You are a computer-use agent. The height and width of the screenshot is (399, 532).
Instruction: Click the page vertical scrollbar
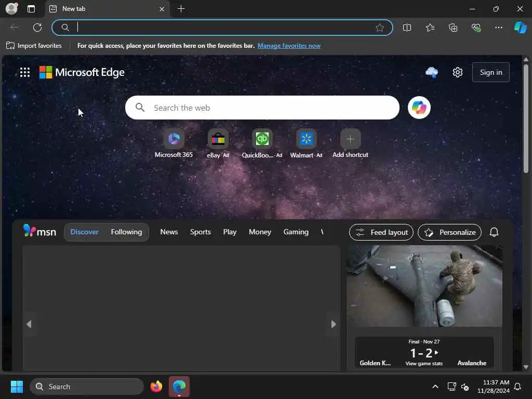point(526,119)
